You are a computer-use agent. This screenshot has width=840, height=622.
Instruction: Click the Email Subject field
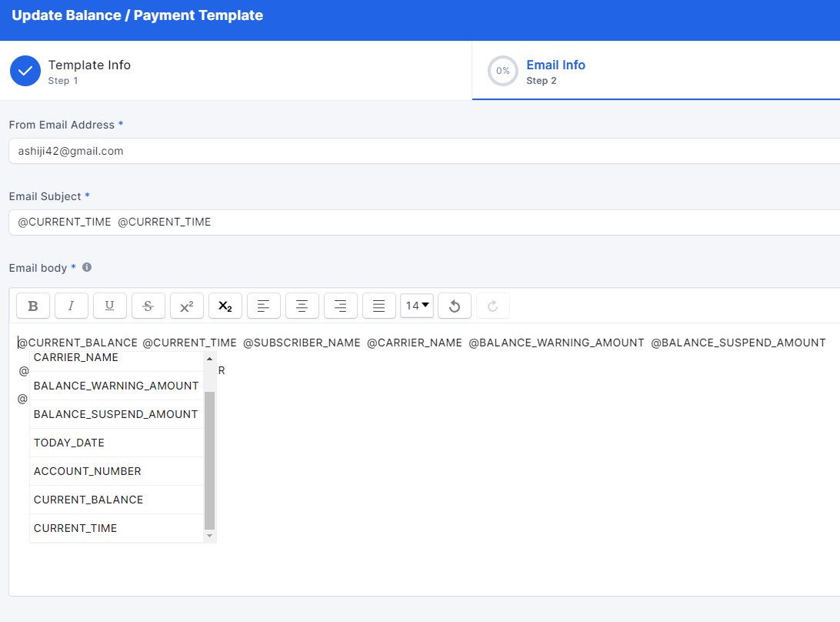click(x=425, y=222)
